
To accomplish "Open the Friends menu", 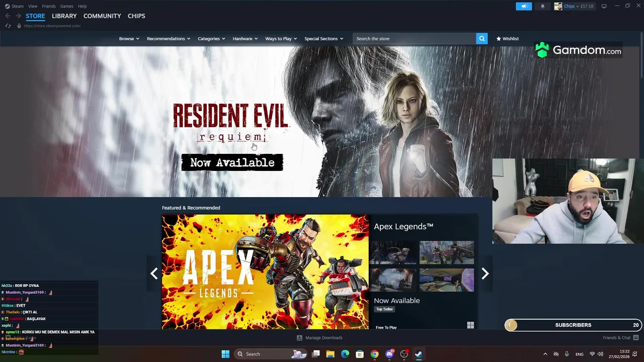I will point(49,6).
